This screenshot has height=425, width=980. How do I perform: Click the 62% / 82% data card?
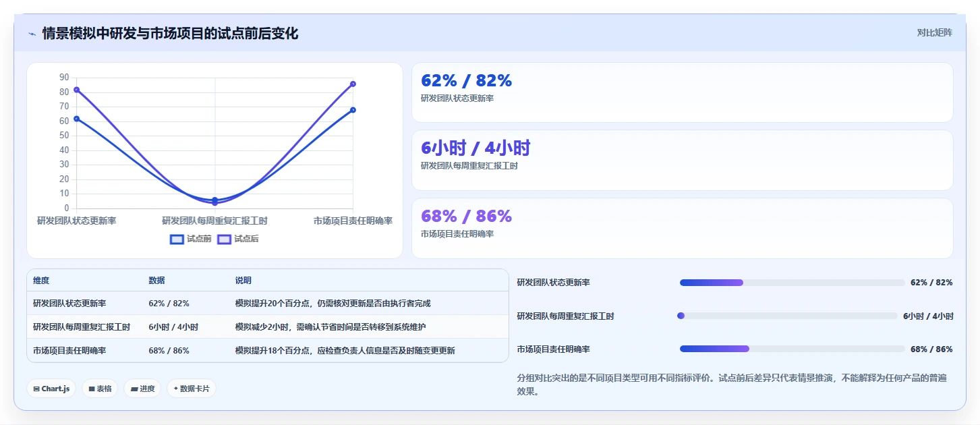(x=682, y=92)
